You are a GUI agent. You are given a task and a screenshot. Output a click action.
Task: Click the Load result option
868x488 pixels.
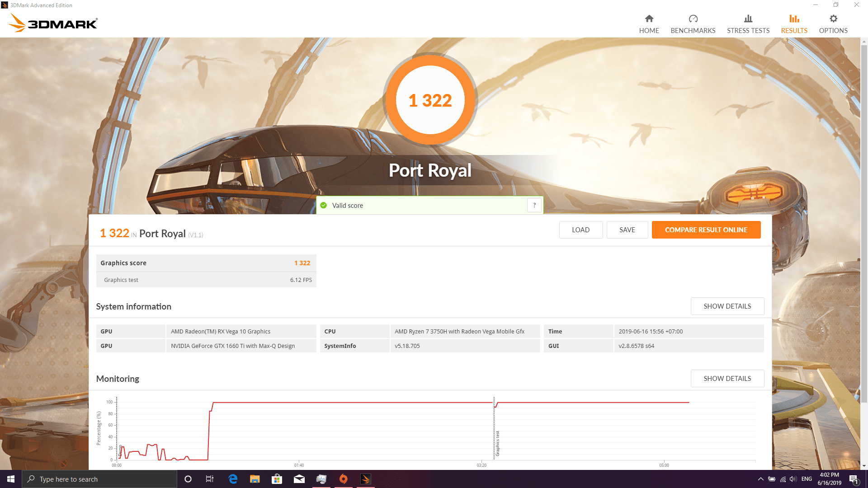tap(580, 230)
